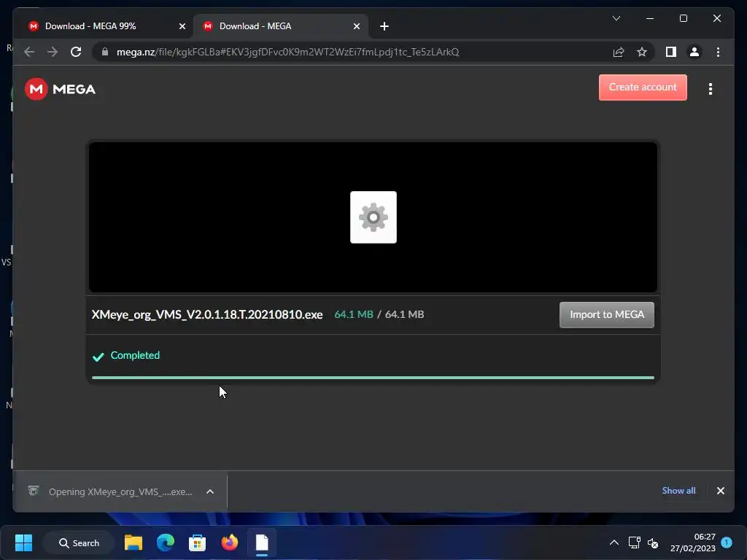
Task: Open clock and date 06:27 panel
Action: pyautogui.click(x=693, y=542)
